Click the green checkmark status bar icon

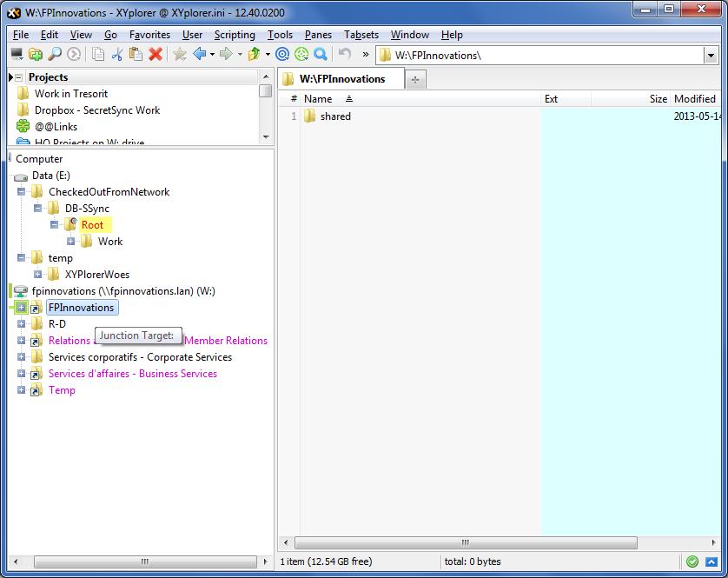click(x=692, y=561)
